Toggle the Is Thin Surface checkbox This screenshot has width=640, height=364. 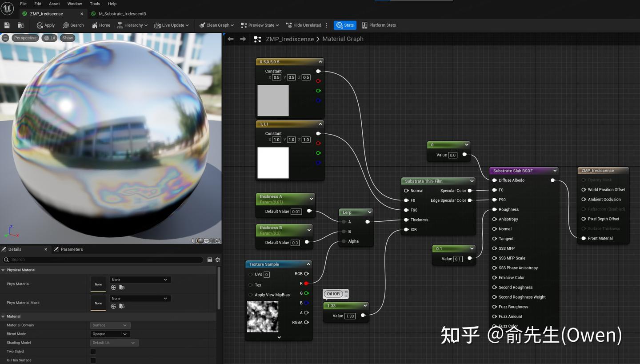[93, 360]
